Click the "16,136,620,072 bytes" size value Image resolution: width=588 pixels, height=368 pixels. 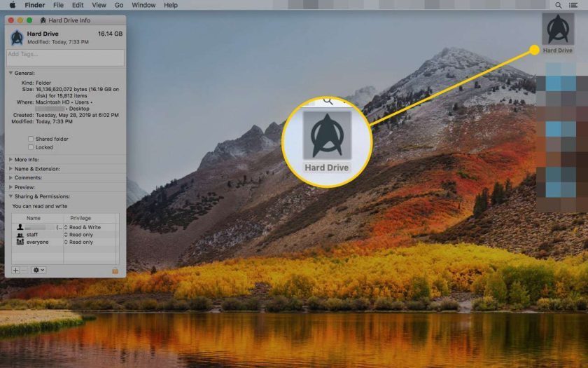61,90
